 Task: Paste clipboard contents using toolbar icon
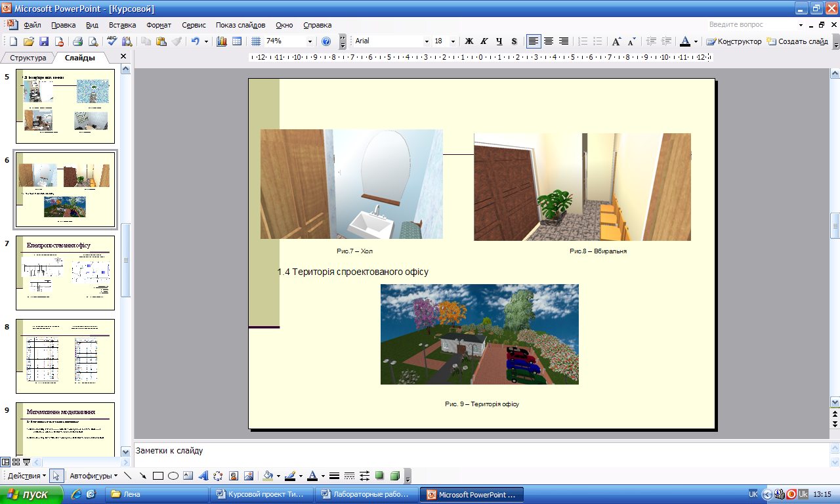coord(161,41)
